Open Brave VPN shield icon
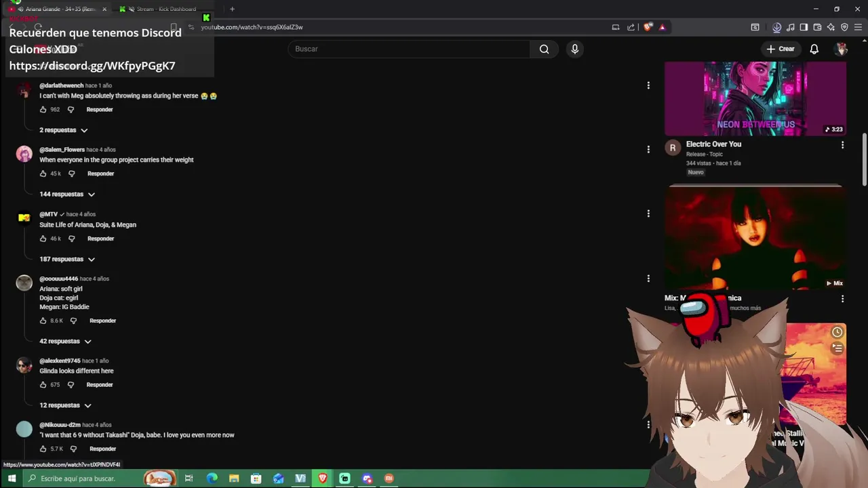The width and height of the screenshot is (868, 488). pyautogui.click(x=844, y=27)
